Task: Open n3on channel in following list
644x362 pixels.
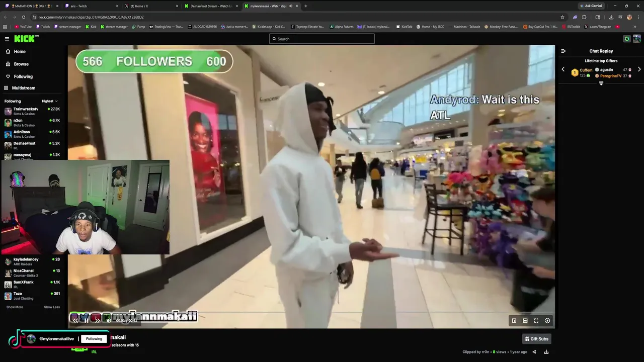Action: pyautogui.click(x=33, y=122)
